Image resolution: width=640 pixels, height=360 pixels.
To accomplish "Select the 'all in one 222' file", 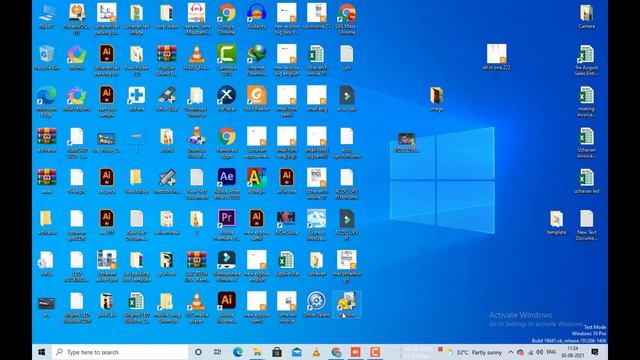I will point(496,57).
